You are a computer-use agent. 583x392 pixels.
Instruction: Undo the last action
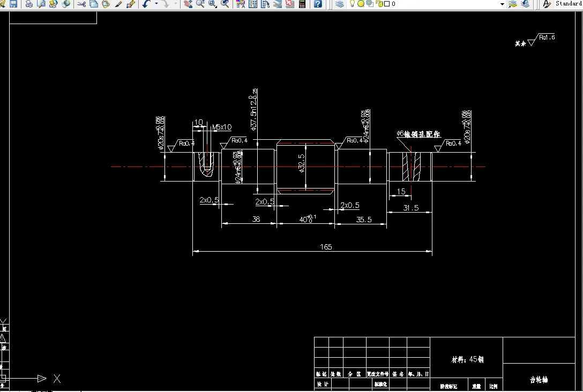[x=146, y=4]
